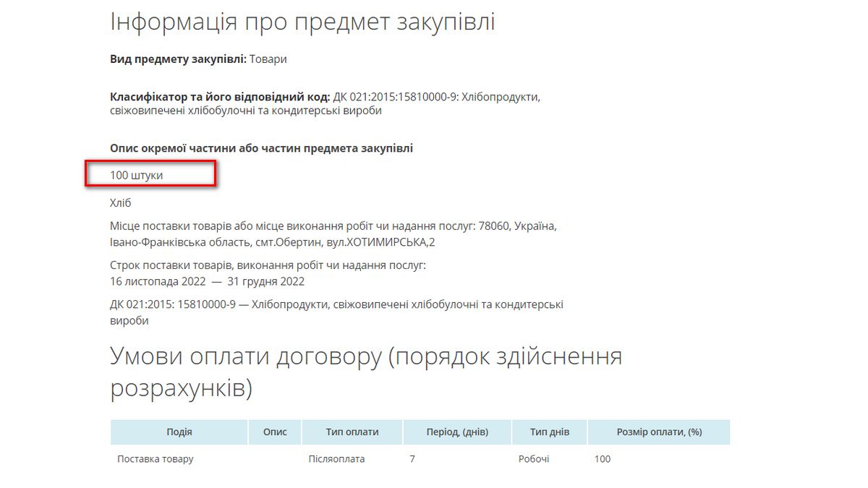Screen dimensions: 868x488
Task: Click the "Подія" column header
Action: (x=179, y=432)
